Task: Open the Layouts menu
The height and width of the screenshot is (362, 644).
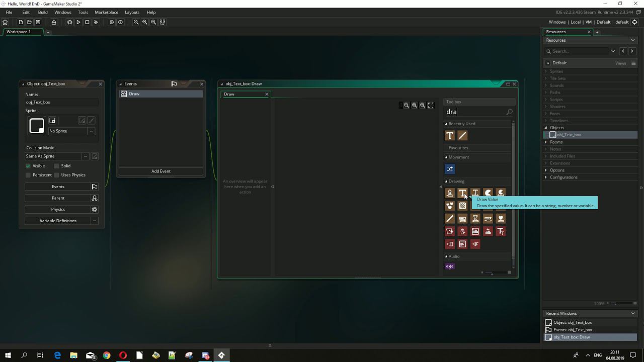Action: [x=132, y=12]
